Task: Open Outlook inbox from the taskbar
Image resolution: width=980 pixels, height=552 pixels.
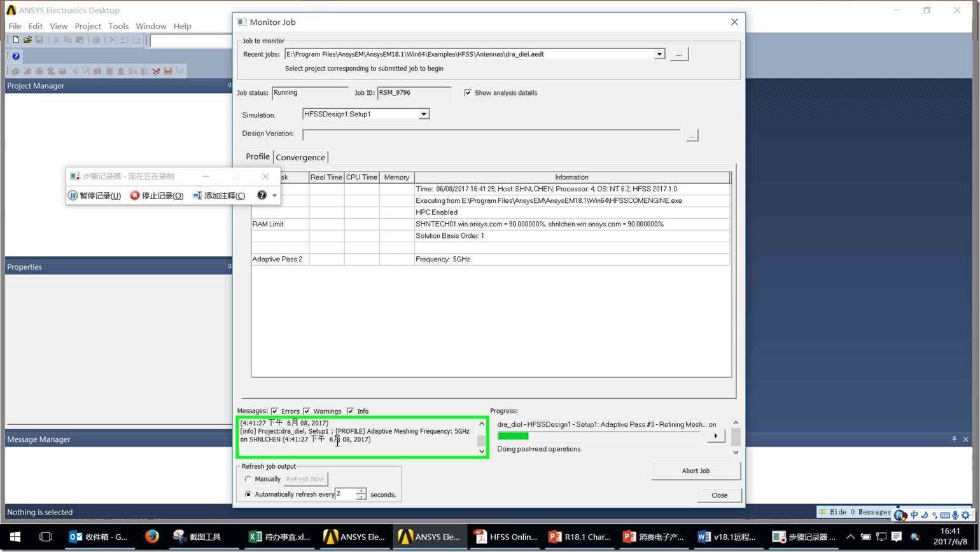Action: 99,537
